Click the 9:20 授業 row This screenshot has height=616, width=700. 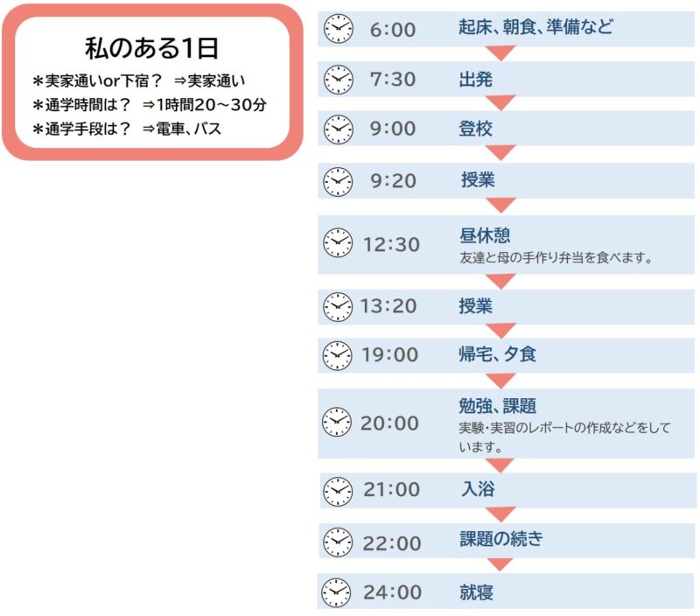pyautogui.click(x=506, y=180)
